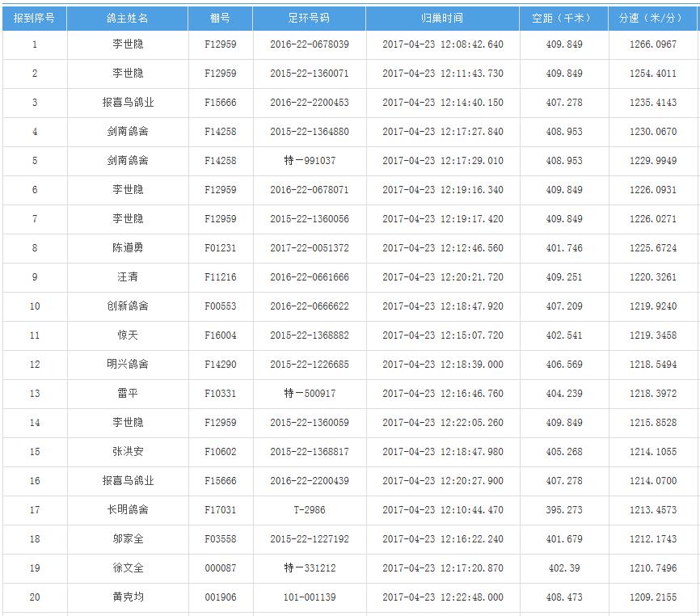Select ring number 2016-22-0678039 in row 1
Screen dimensions: 700x616
(x=309, y=44)
